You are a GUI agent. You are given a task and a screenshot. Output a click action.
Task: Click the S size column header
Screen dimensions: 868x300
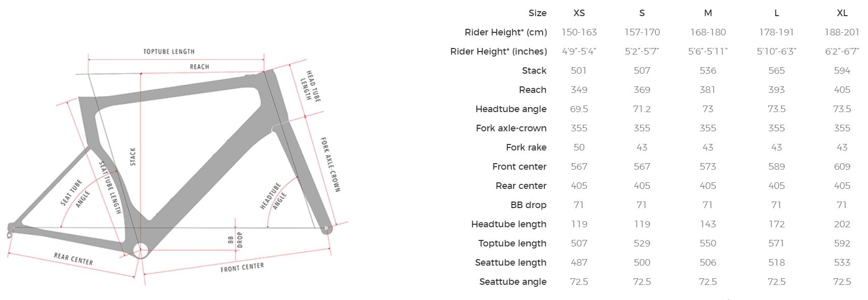coord(642,13)
